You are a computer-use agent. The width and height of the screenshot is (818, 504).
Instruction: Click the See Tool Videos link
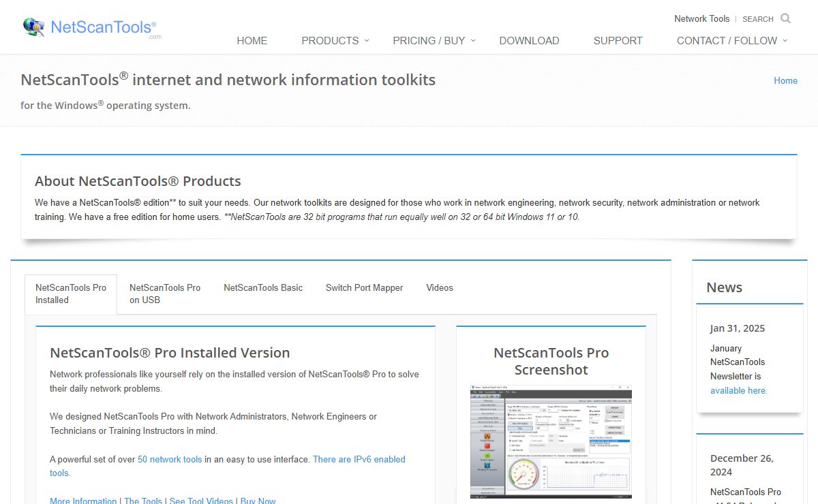click(201, 501)
